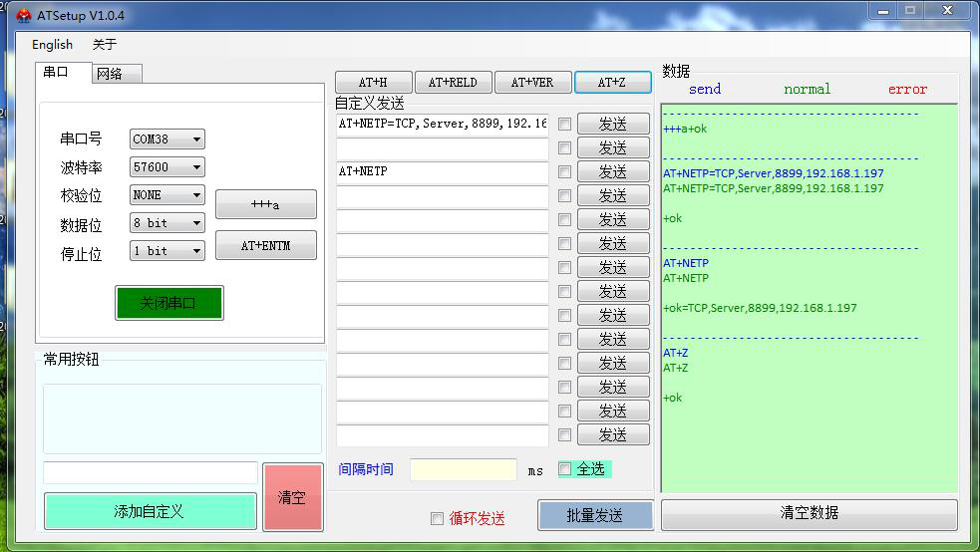
Task: Toggle the 循环发送 checkbox
Action: (437, 518)
